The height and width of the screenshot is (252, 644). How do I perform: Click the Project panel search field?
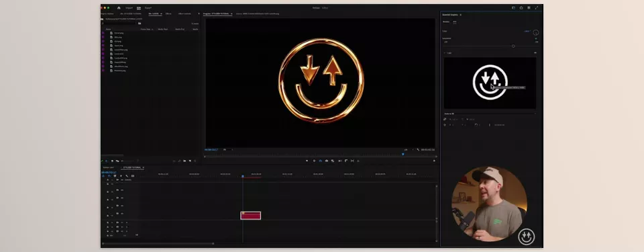[x=119, y=23]
